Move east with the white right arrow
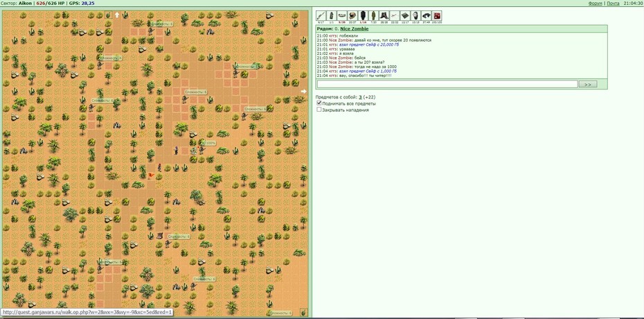The image size is (644, 319). coord(303,92)
